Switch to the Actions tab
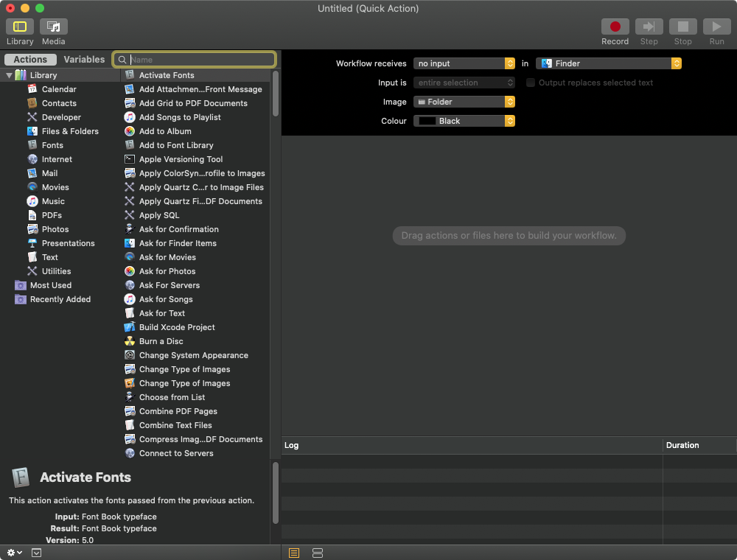Screen dimensions: 737x560 click(30, 60)
